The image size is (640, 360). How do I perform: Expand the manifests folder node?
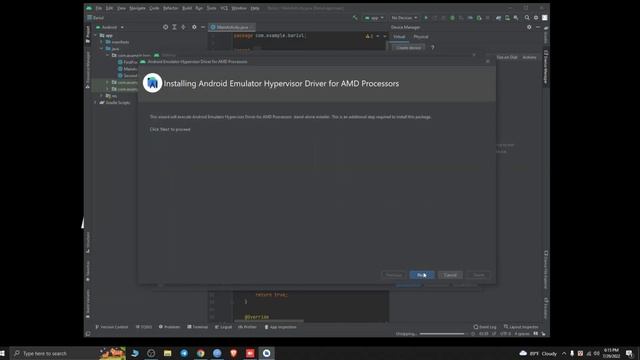[x=102, y=42]
